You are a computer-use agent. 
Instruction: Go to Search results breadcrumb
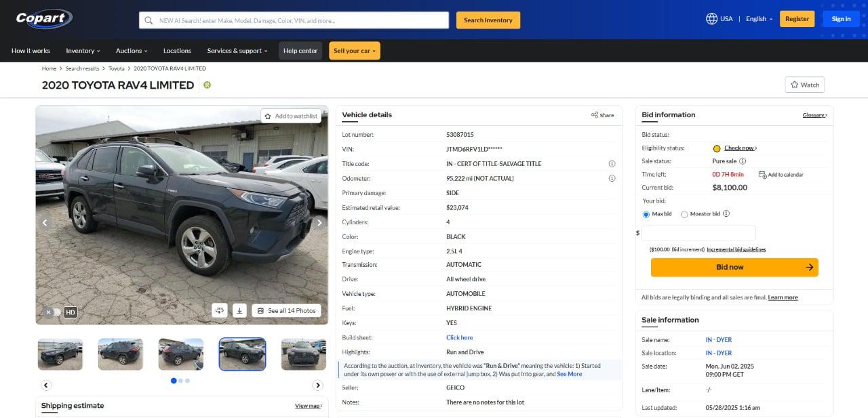coord(82,68)
